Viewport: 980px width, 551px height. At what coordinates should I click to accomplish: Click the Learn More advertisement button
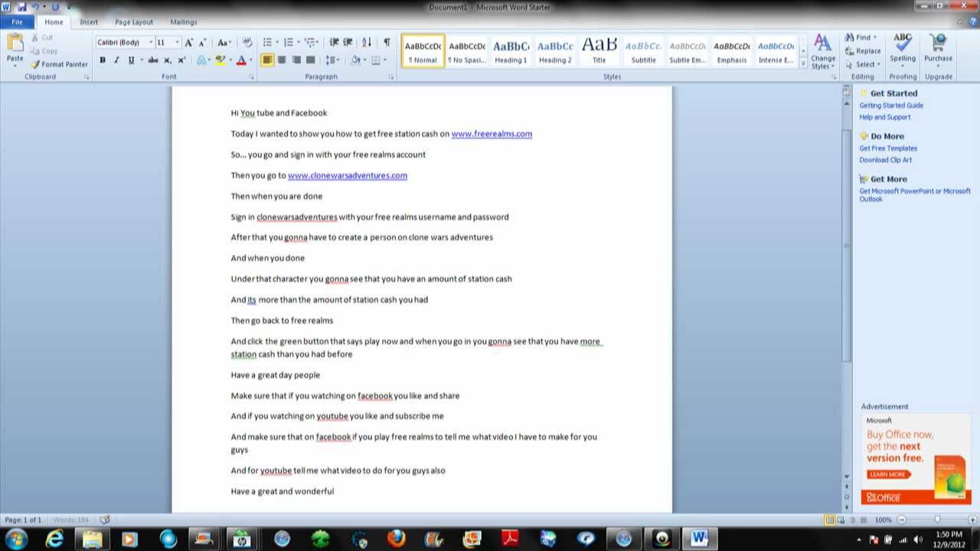(x=887, y=474)
